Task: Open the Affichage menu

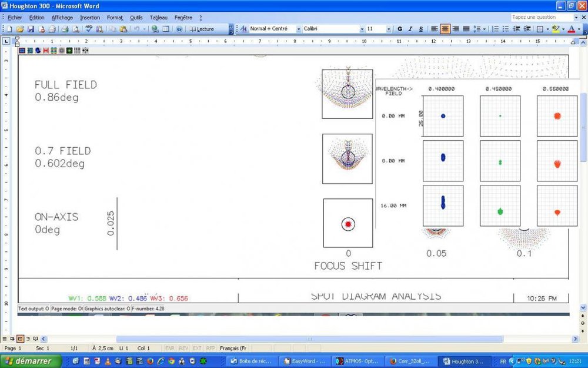Action: click(x=62, y=18)
